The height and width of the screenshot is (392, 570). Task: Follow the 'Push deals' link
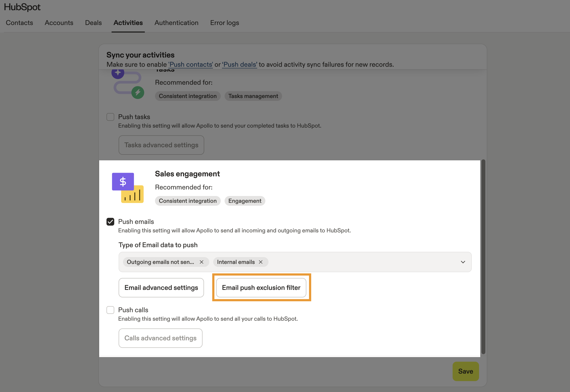(x=239, y=64)
